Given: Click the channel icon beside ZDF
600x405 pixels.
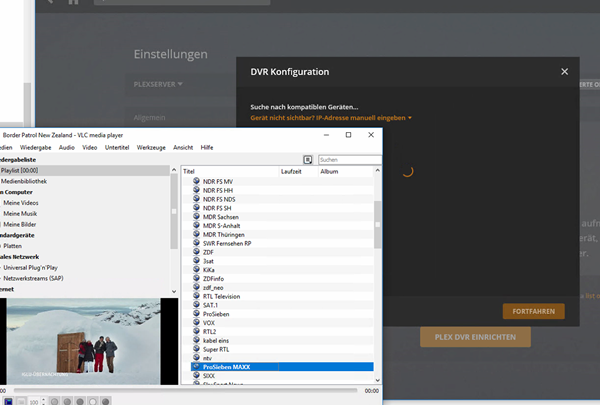Looking at the screenshot, I should 196,251.
